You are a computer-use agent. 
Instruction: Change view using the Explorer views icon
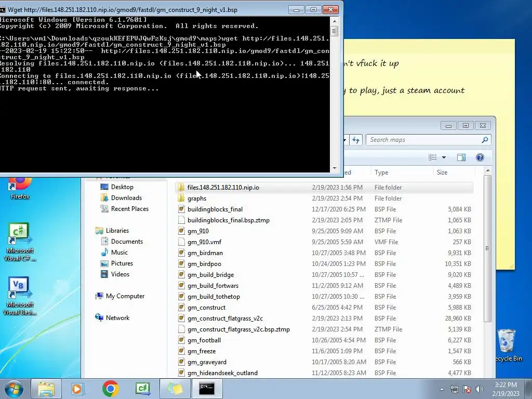pos(433,157)
